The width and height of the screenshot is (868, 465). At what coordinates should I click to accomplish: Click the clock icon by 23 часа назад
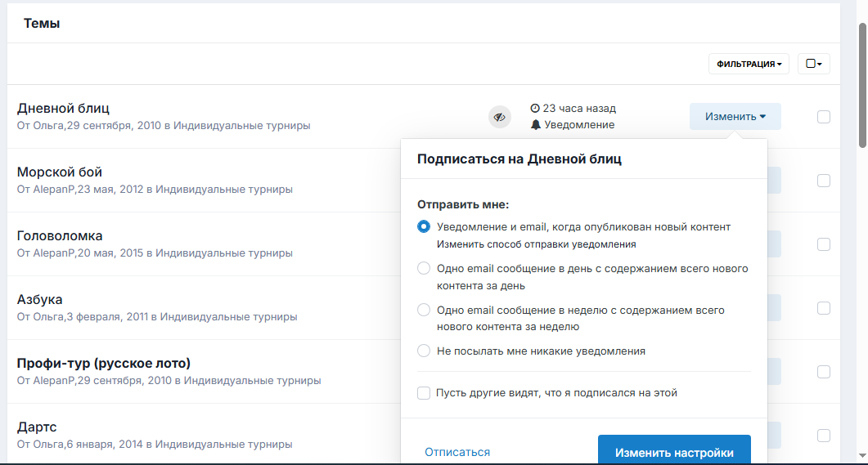pos(535,109)
